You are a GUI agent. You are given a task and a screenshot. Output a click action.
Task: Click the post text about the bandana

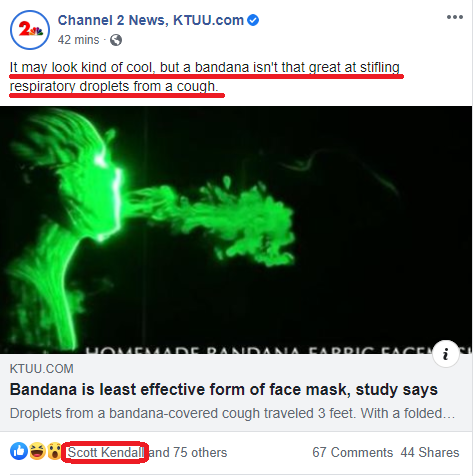pos(204,77)
